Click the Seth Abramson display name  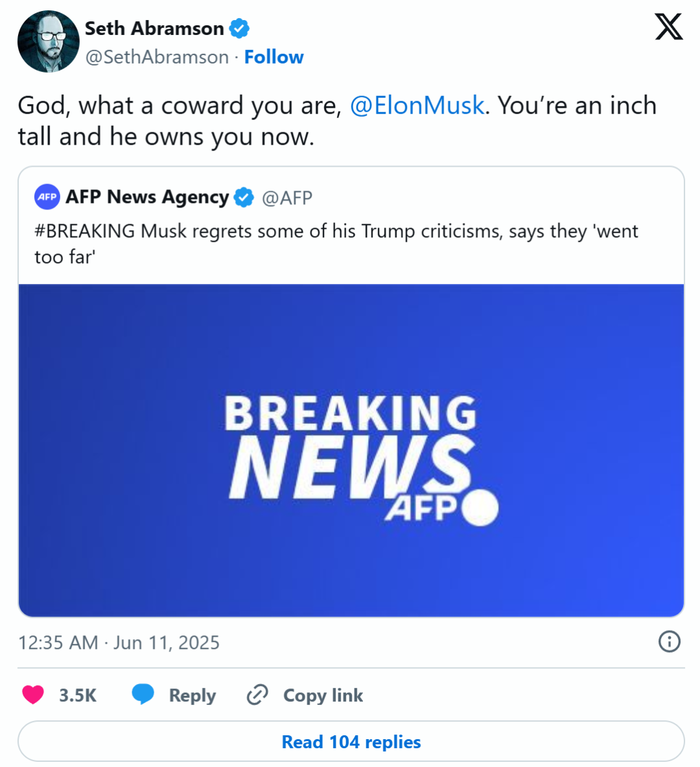[154, 29]
